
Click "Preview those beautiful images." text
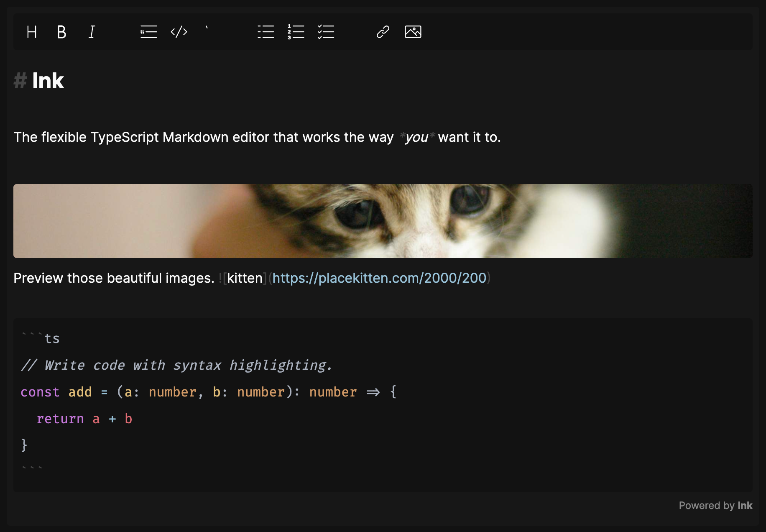point(114,278)
